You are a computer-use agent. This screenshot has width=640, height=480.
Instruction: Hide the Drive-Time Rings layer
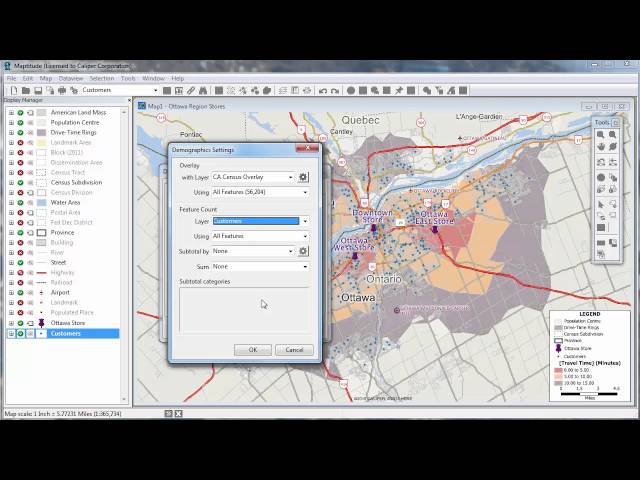[20, 132]
